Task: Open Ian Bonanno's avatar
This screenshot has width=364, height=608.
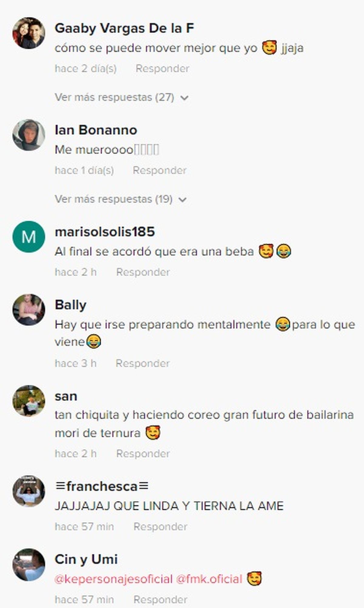Action: (29, 135)
